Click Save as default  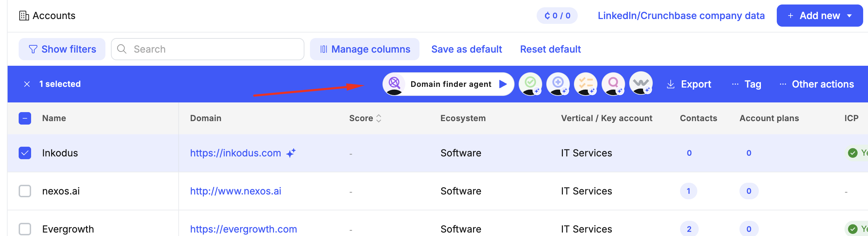pos(466,49)
